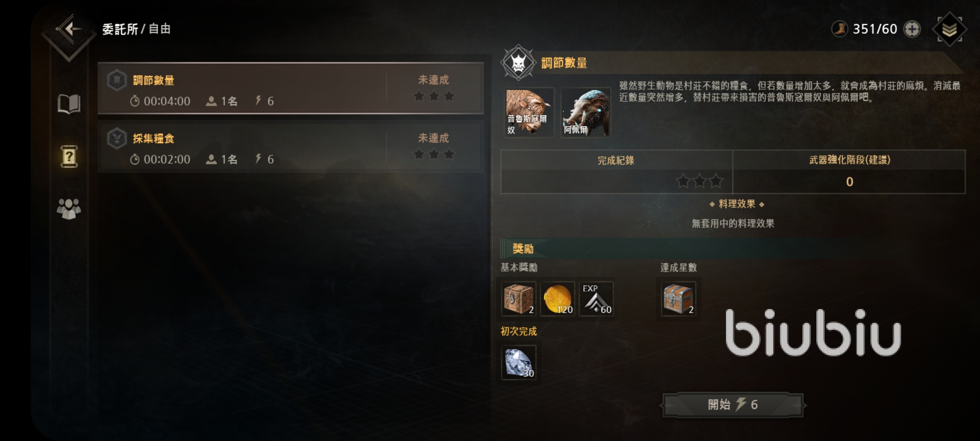This screenshot has width=980, height=441.
Task: Tap the demon mask quest emblem
Action: (x=518, y=63)
